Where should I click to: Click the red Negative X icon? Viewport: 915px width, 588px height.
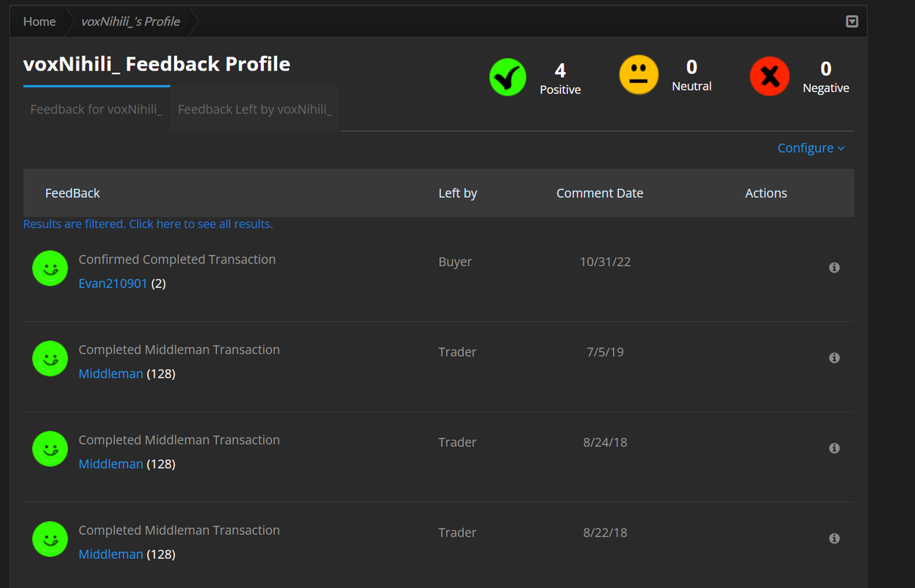[x=769, y=76]
